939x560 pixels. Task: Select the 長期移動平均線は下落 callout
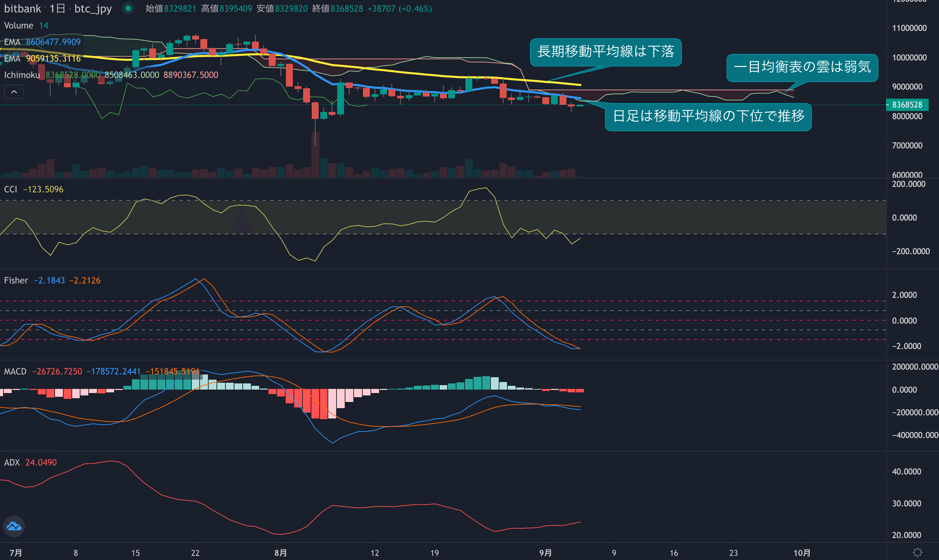605,52
